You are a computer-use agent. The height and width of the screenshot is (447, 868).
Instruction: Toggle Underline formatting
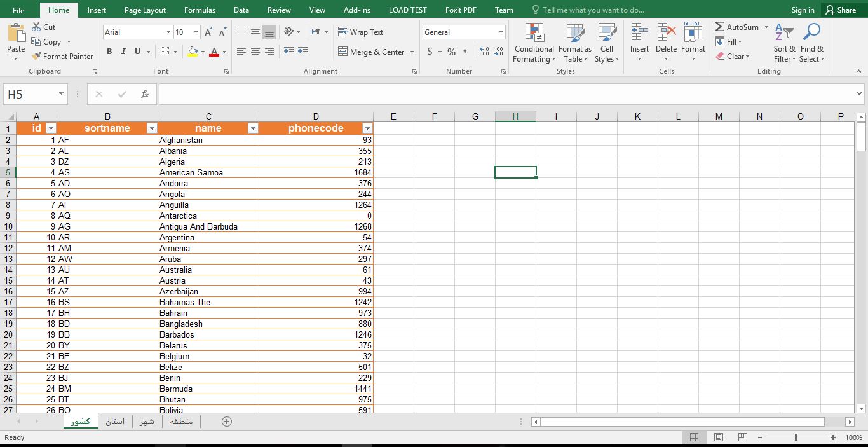coord(137,52)
